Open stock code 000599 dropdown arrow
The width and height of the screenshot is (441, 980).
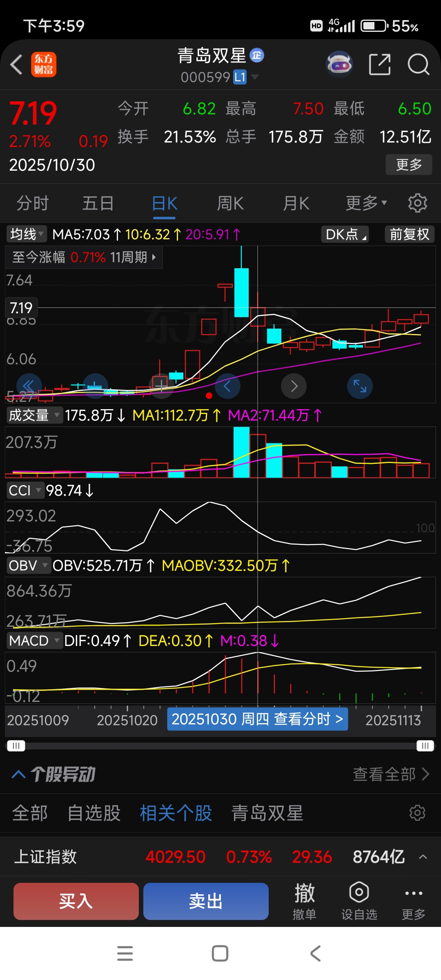[x=255, y=76]
